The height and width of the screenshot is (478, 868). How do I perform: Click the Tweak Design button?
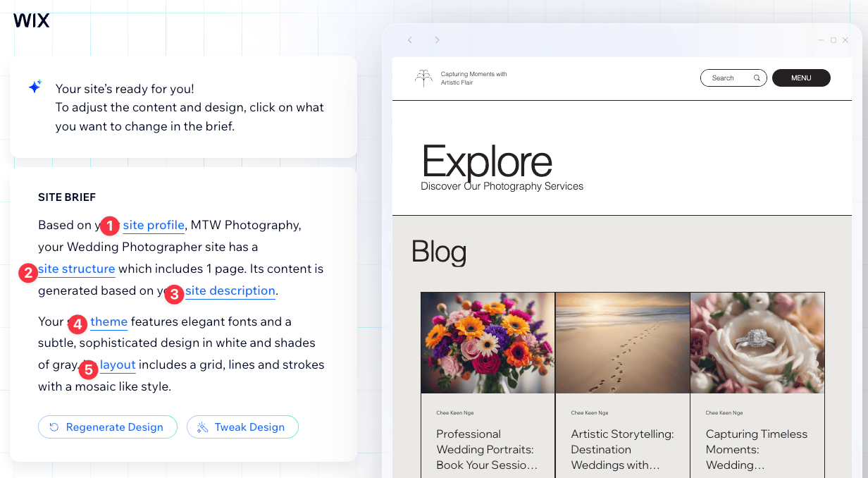point(242,427)
